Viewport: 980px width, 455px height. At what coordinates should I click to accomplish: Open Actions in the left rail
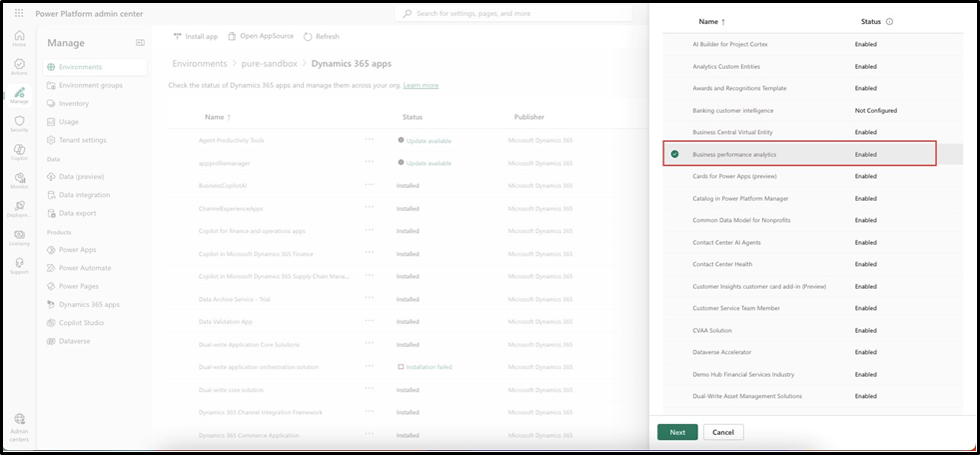click(x=19, y=67)
